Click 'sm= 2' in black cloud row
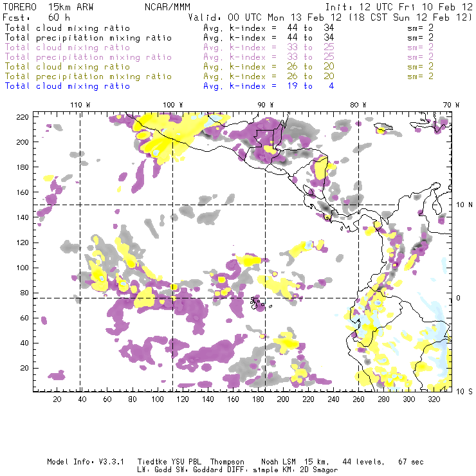476x476 pixels. point(421,28)
